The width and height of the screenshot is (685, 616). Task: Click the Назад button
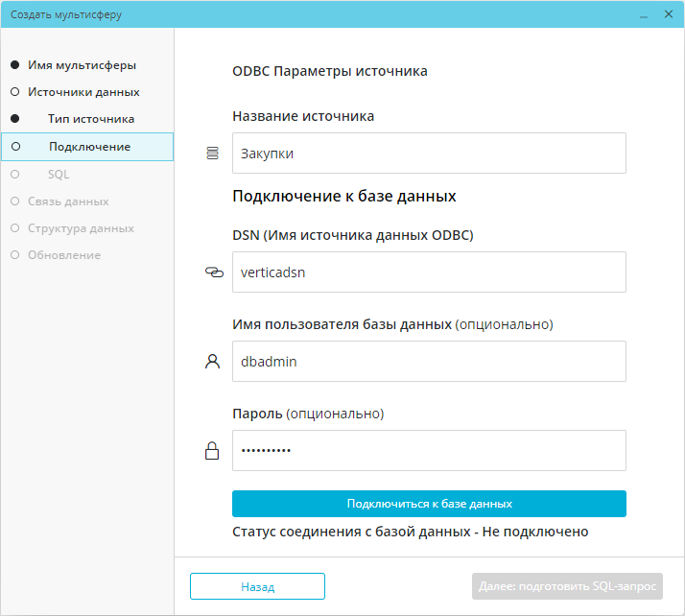tap(257, 586)
